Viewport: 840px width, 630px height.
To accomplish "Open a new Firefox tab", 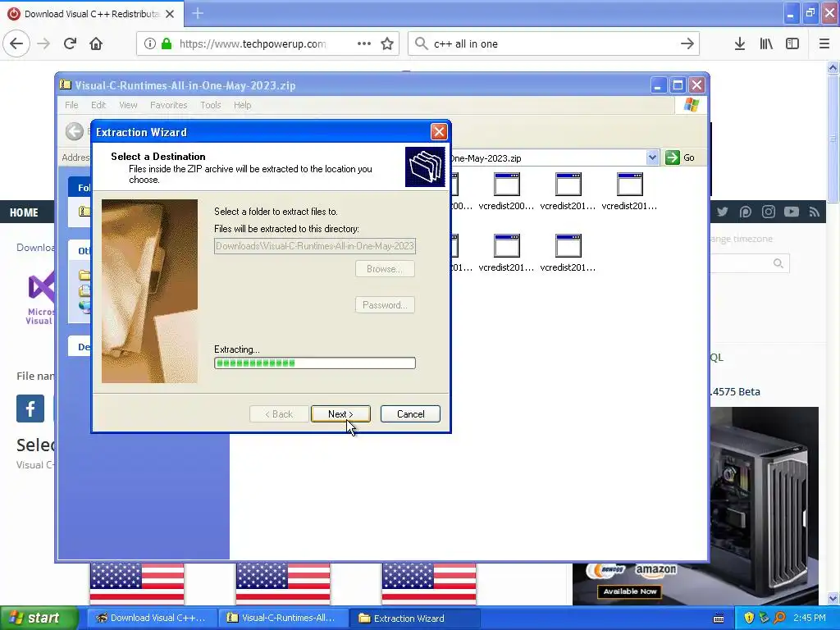I will (x=198, y=13).
